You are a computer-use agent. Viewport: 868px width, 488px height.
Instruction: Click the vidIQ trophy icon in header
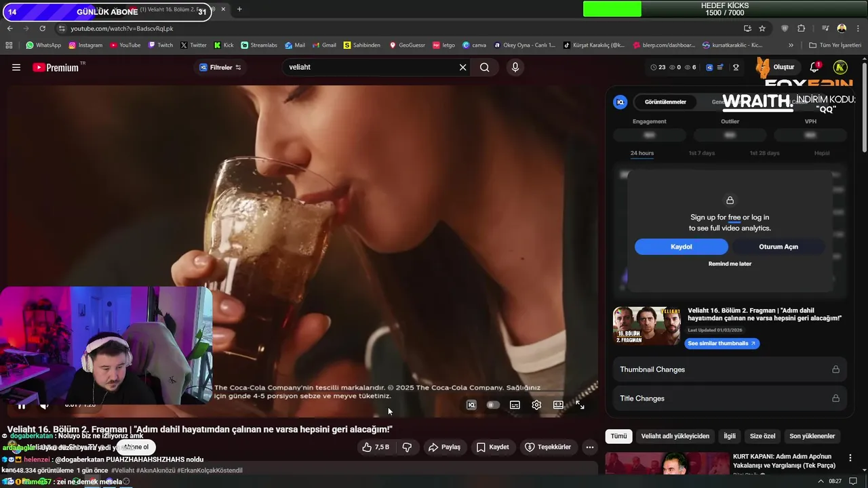pos(736,67)
